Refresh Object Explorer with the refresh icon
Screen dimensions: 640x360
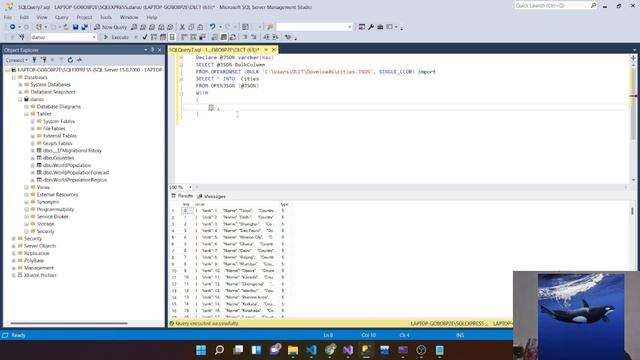70,60
